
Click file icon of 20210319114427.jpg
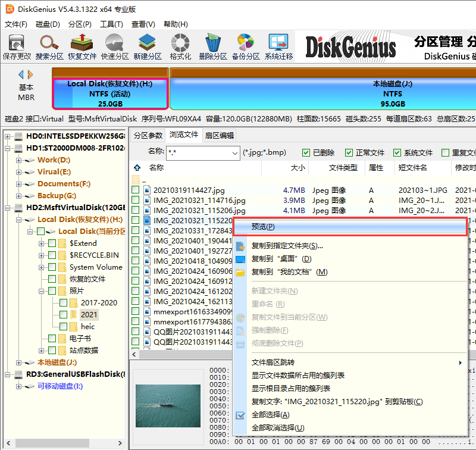pyautogui.click(x=147, y=190)
